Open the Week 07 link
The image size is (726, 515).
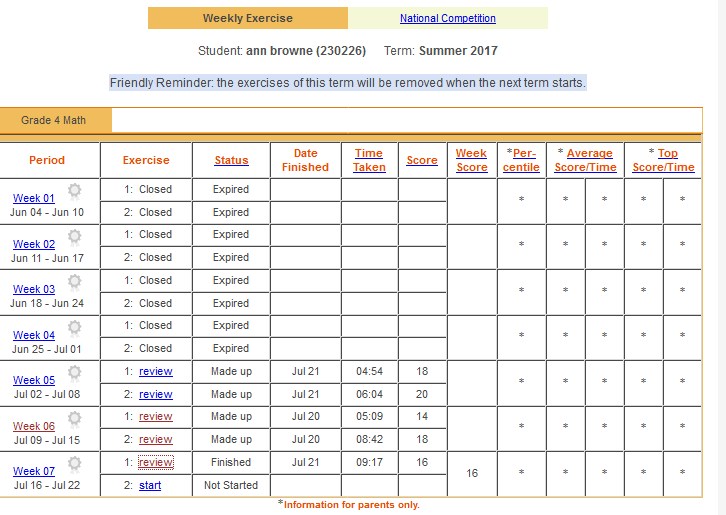click(x=34, y=471)
